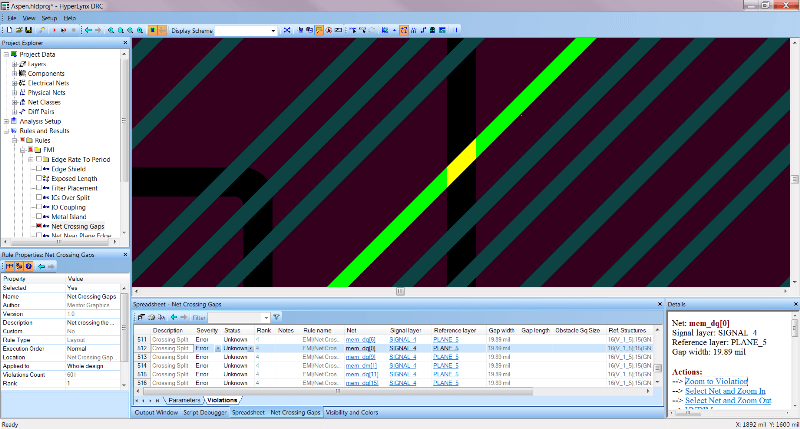Enable the Metal Island rule checkbox

pos(39,216)
